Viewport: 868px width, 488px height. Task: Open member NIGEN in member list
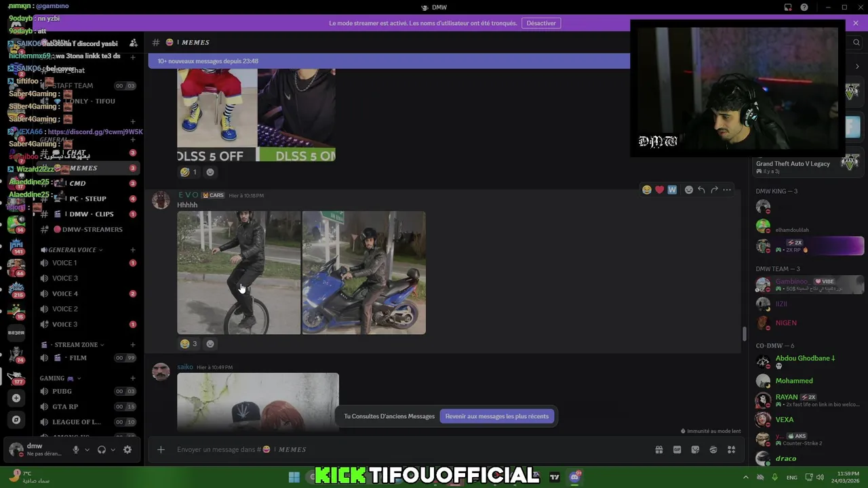click(x=786, y=323)
